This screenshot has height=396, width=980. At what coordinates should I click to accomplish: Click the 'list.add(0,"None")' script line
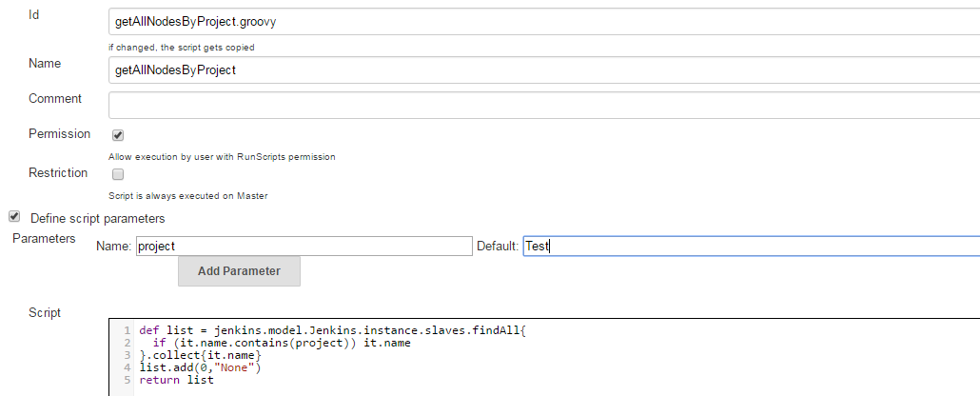tap(200, 367)
